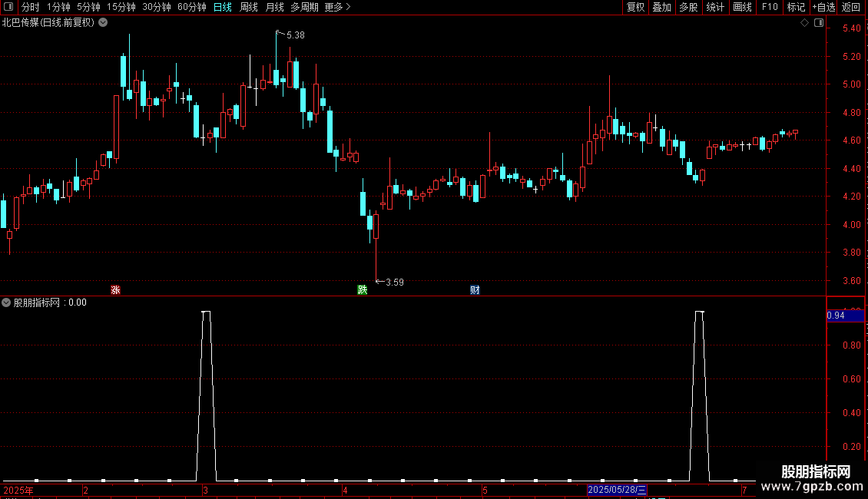Click the green 跌 event marker
Image resolution: width=868 pixels, height=499 pixels.
click(x=363, y=290)
